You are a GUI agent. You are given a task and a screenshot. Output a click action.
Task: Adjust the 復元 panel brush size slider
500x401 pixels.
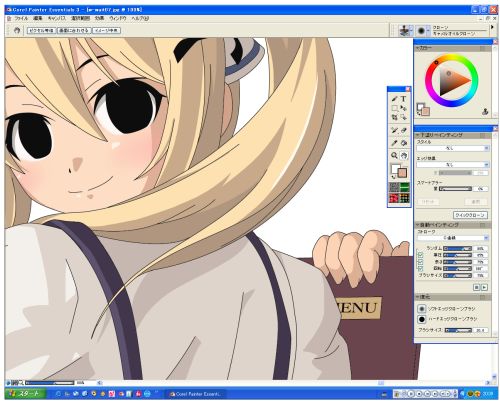458,330
